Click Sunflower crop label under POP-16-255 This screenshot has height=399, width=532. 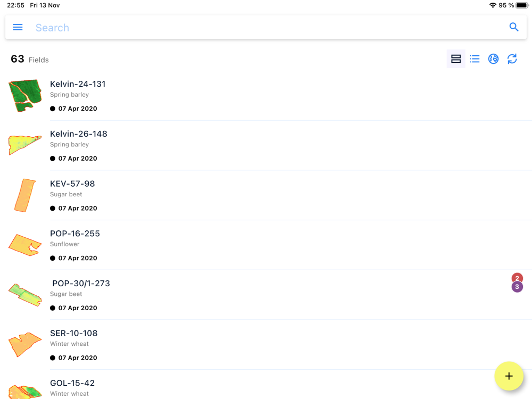(64, 244)
